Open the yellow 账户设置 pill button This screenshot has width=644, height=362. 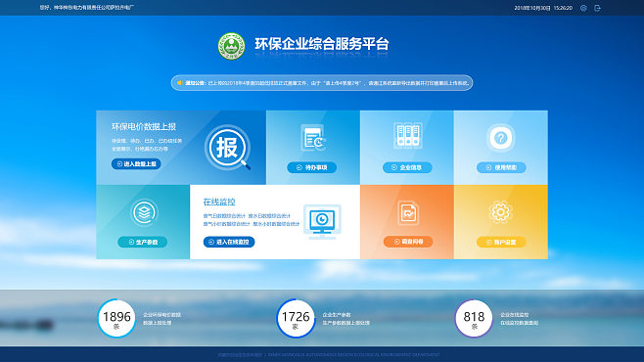click(x=501, y=243)
